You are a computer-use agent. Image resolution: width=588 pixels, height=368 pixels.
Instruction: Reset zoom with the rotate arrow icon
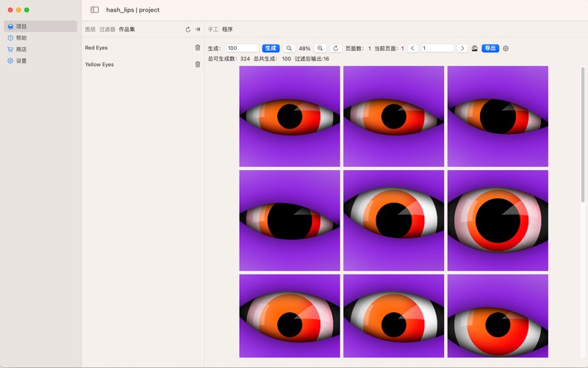point(336,49)
